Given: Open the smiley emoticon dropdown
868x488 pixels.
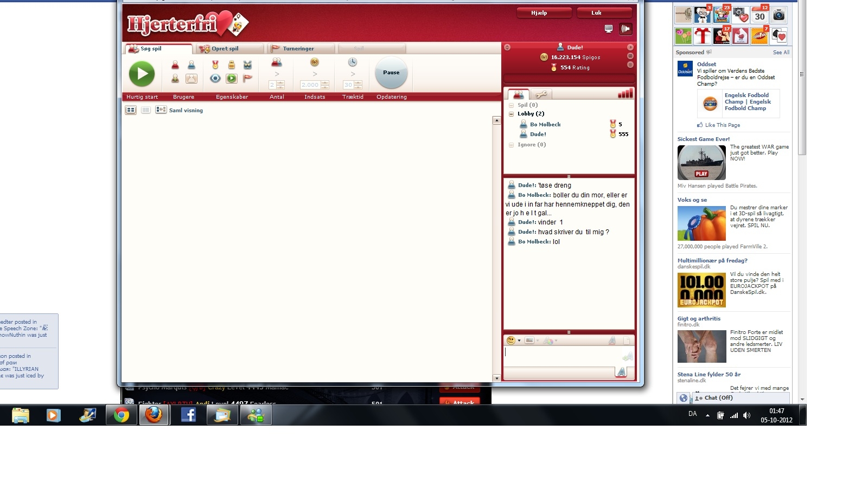Looking at the screenshot, I should [513, 341].
